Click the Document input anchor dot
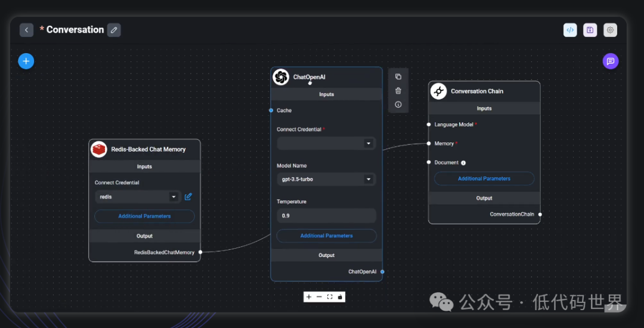644x328 pixels. 429,163
